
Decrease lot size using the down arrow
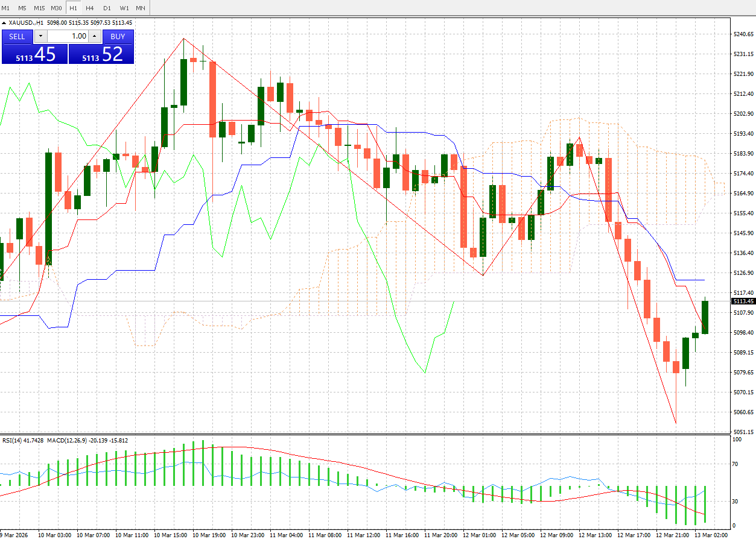point(40,36)
